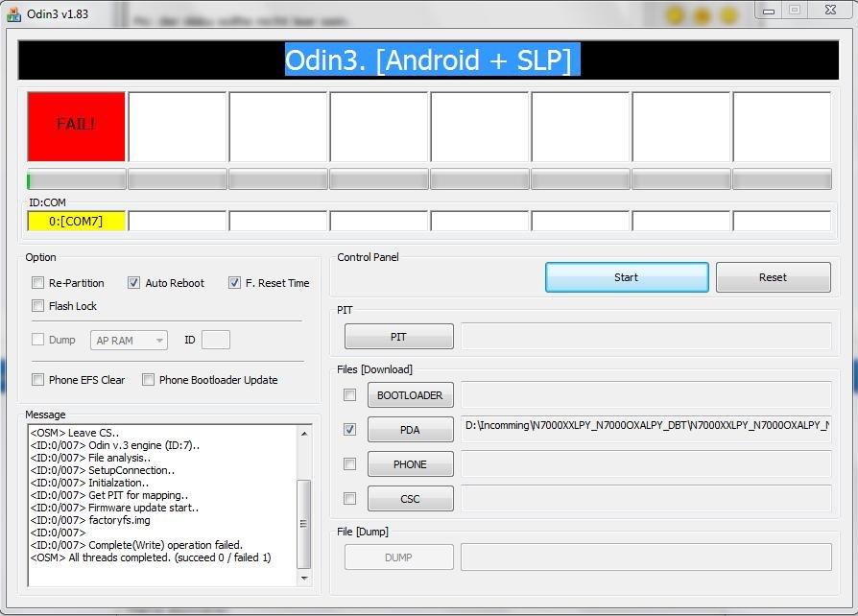
Task: Click the PDA file path field
Action: pos(646,429)
